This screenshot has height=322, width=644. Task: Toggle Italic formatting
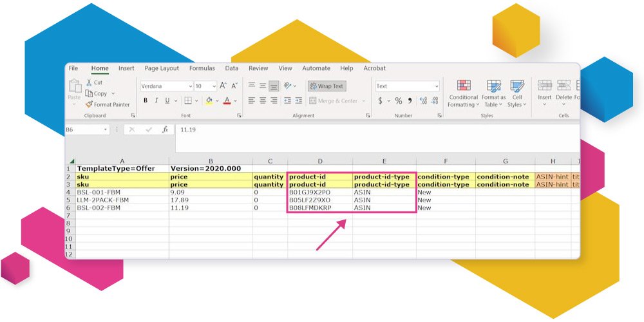pyautogui.click(x=156, y=100)
